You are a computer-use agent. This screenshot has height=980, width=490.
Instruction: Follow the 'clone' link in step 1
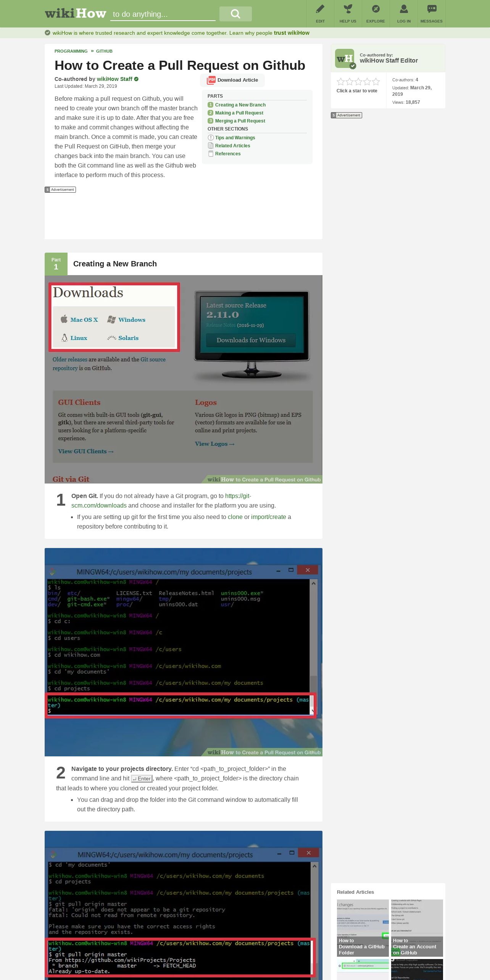point(235,517)
